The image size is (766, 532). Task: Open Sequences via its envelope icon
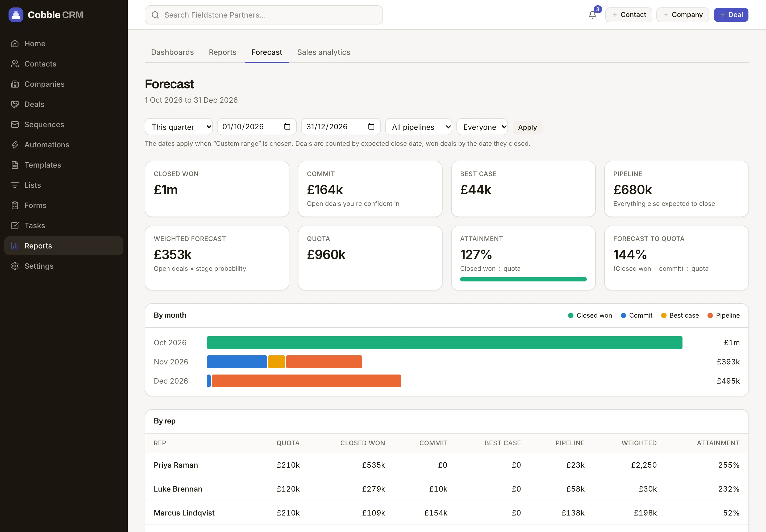(15, 125)
